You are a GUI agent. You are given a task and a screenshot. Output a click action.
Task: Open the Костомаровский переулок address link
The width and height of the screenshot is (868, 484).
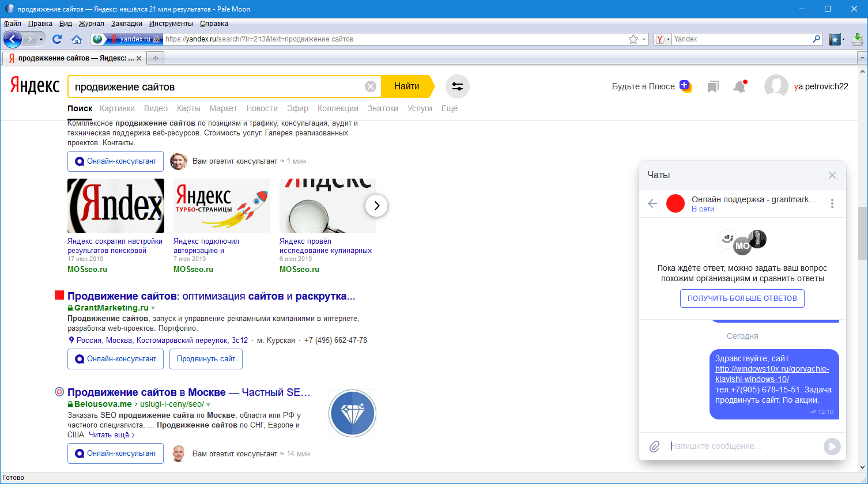point(163,341)
